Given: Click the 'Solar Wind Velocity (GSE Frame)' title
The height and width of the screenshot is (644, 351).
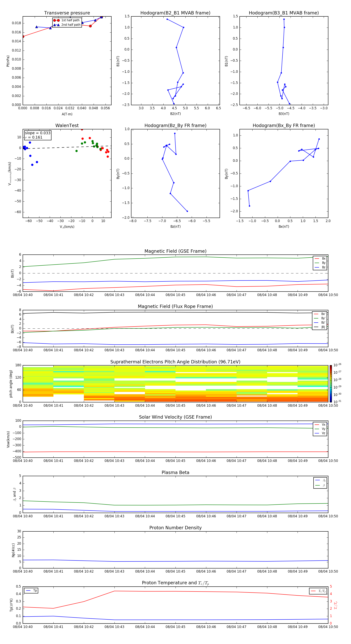Looking at the screenshot, I should (175, 417).
